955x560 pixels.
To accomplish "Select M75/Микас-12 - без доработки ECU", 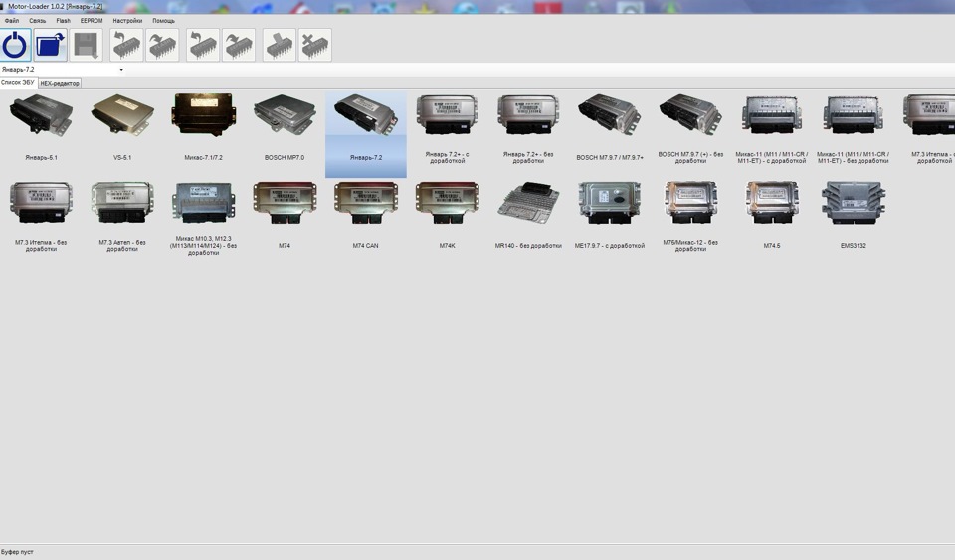I will [x=690, y=216].
